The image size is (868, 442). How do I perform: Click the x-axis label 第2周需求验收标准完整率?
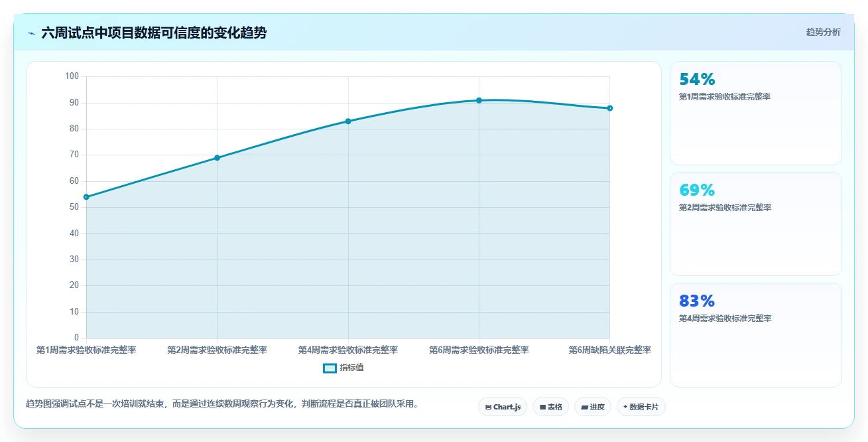click(217, 350)
